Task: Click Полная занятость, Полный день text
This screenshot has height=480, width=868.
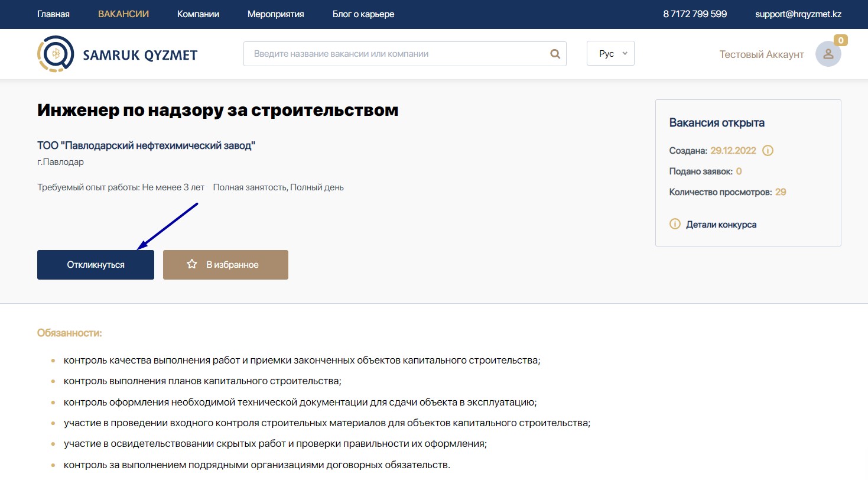Action: (278, 187)
